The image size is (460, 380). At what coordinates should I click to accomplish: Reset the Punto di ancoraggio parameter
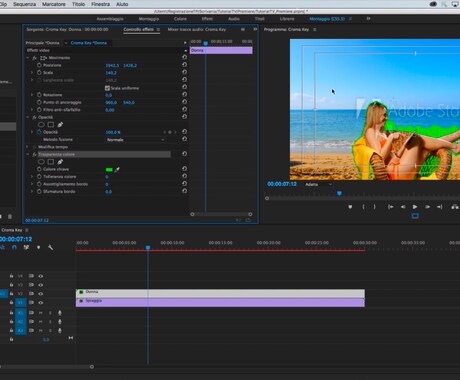[x=184, y=102]
